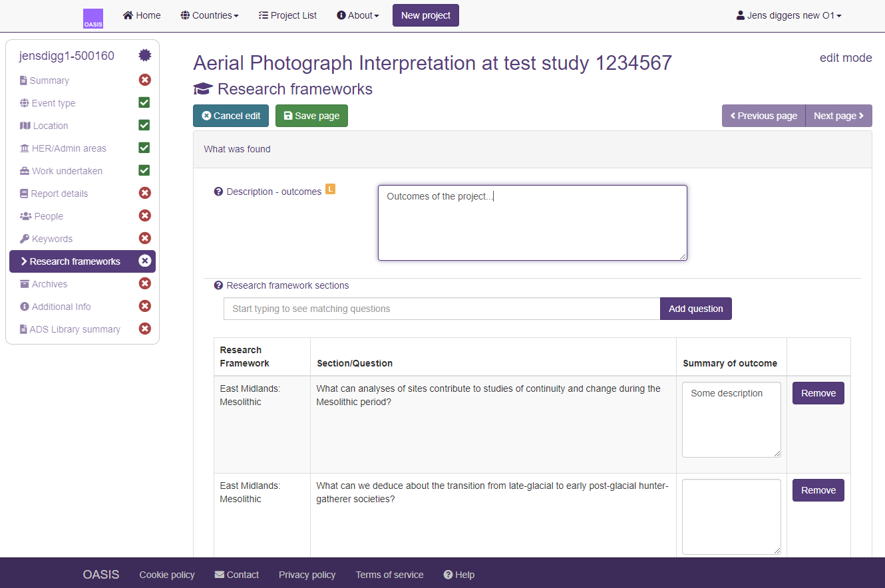The width and height of the screenshot is (885, 588).
Task: Open the ADS Library summary section
Action: pos(70,329)
